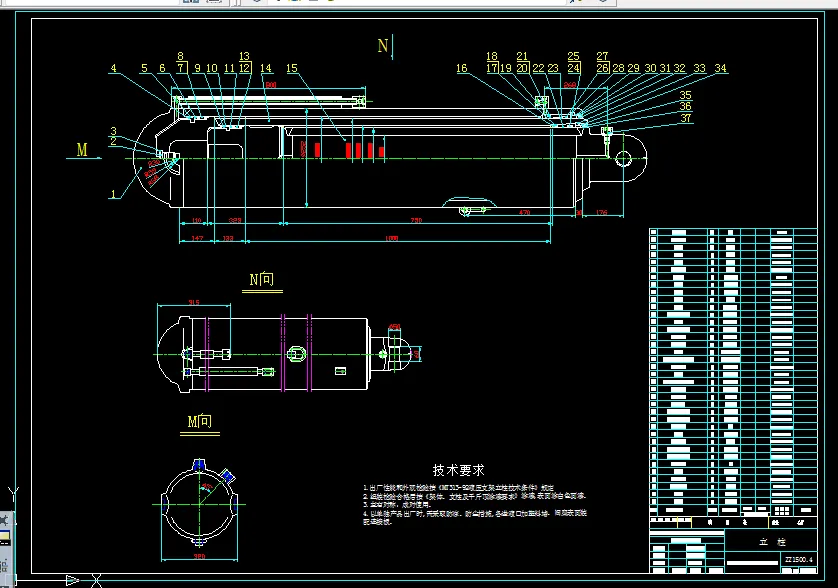
Task: Click part label 22
Action: tap(538, 68)
